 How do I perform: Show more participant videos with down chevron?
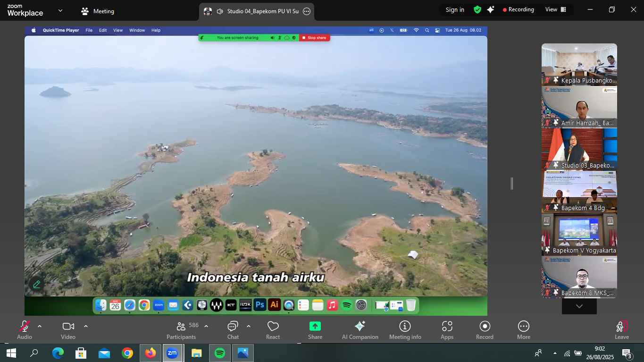579,306
